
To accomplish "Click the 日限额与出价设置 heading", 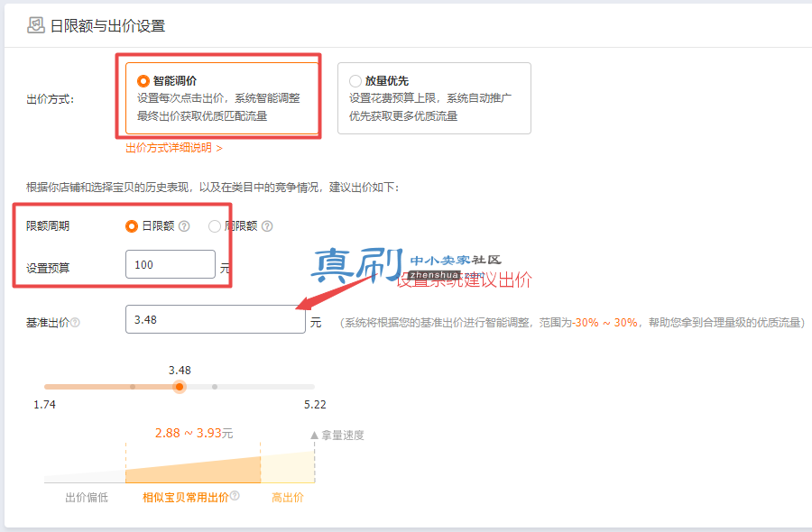I will [x=107, y=26].
